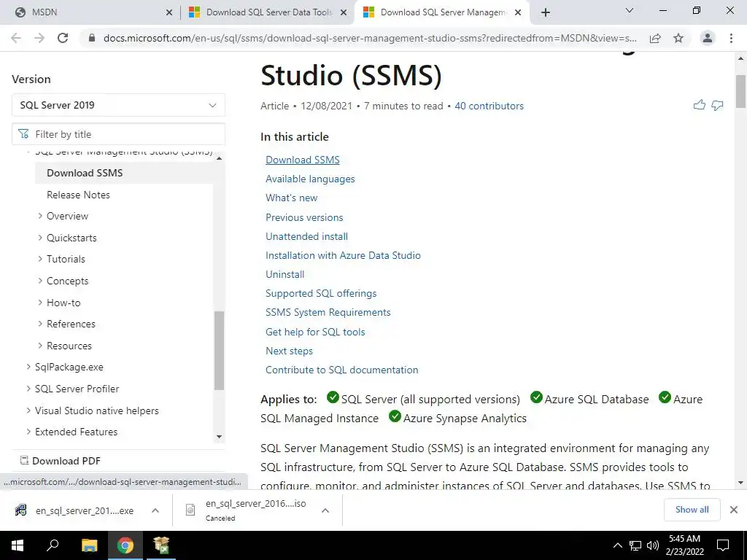Image resolution: width=747 pixels, height=560 pixels.
Task: Reload the current page
Action: (x=63, y=38)
